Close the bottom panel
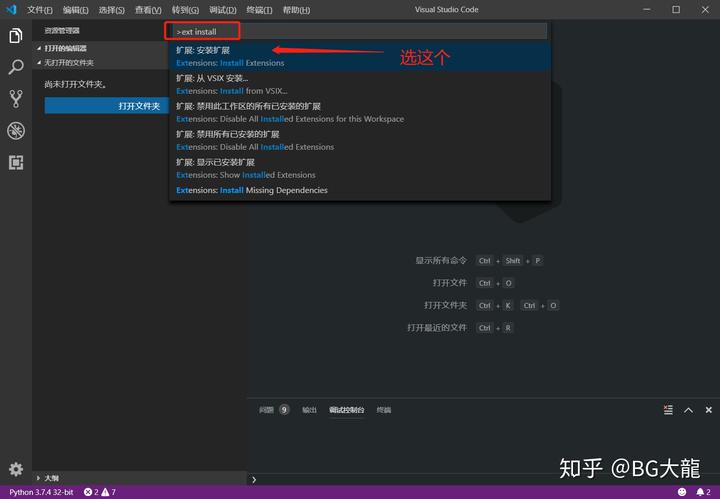 point(709,410)
